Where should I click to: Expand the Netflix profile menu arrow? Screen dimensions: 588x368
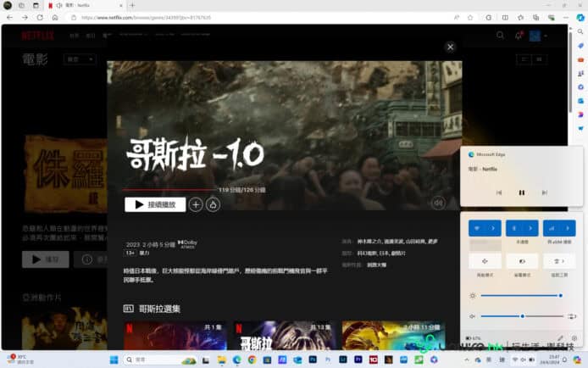(546, 36)
